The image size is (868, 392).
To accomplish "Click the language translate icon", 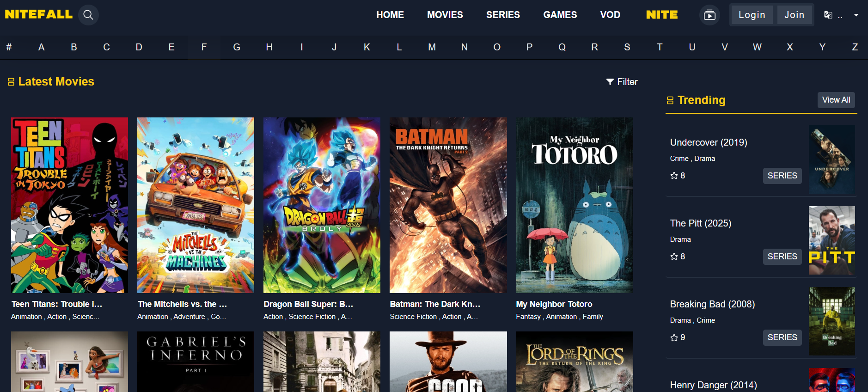I will pyautogui.click(x=828, y=15).
